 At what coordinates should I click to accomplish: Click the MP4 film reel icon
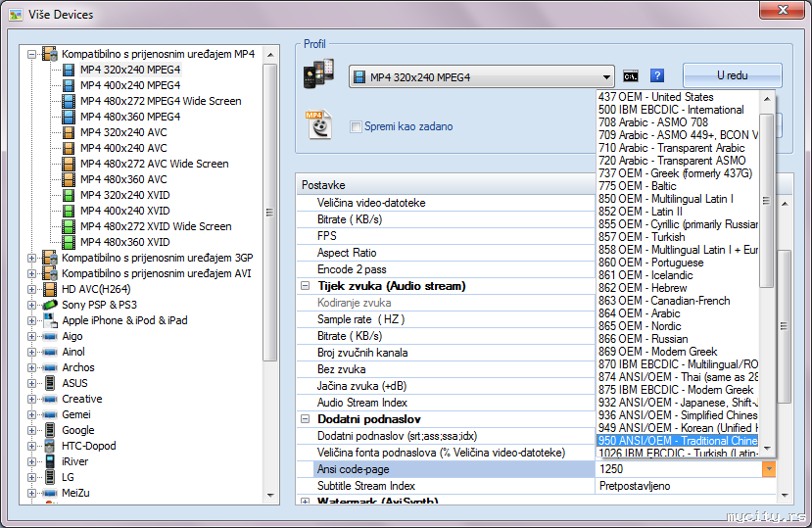point(319,124)
